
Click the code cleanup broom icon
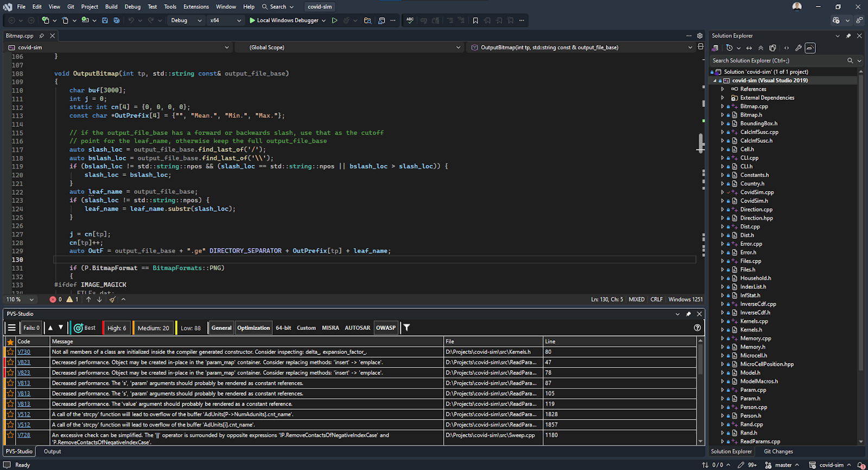(x=112, y=300)
